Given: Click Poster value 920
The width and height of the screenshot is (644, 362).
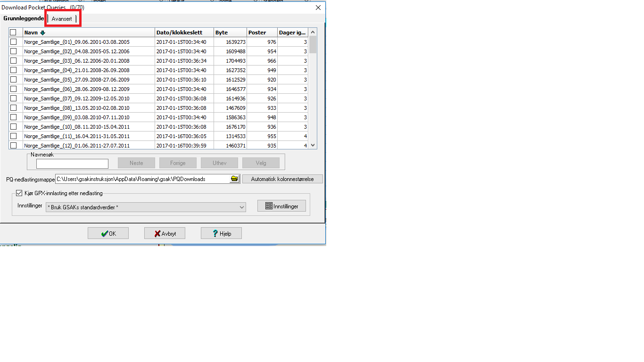Looking at the screenshot, I should pos(272,80).
